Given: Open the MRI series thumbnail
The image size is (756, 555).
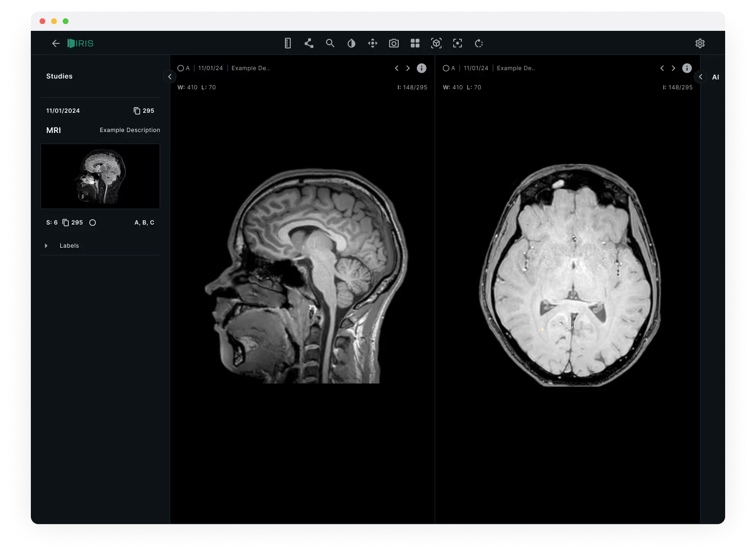Looking at the screenshot, I should click(100, 176).
